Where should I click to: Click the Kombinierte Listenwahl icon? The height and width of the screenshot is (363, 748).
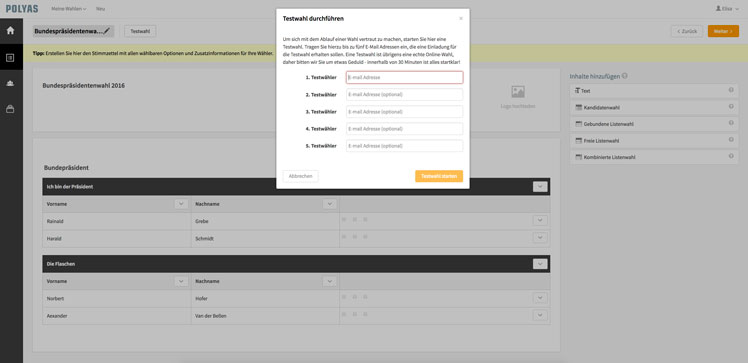579,157
